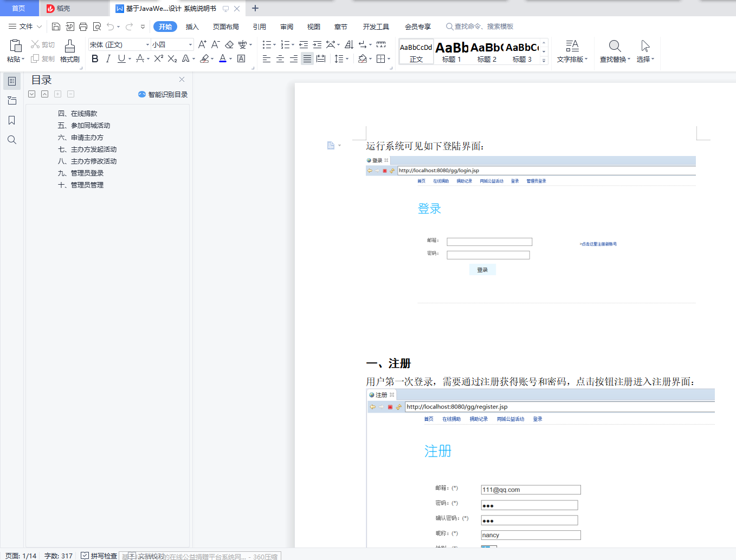The image size is (736, 560).
Task: Toggle underline formatting
Action: (x=121, y=58)
